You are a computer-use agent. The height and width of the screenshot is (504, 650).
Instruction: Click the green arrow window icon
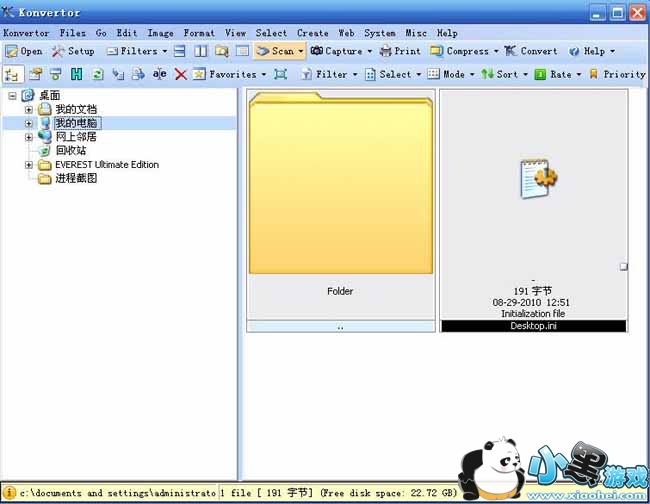pos(56,75)
